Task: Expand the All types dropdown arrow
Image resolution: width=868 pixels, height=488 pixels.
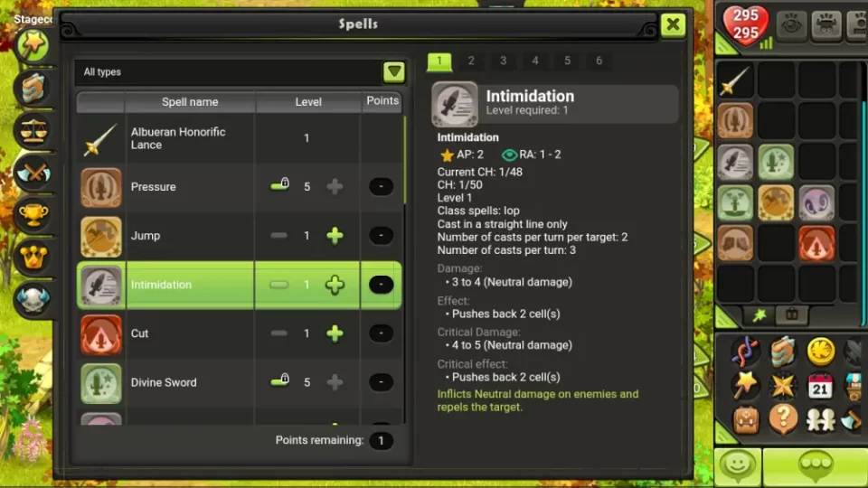Action: pos(394,72)
